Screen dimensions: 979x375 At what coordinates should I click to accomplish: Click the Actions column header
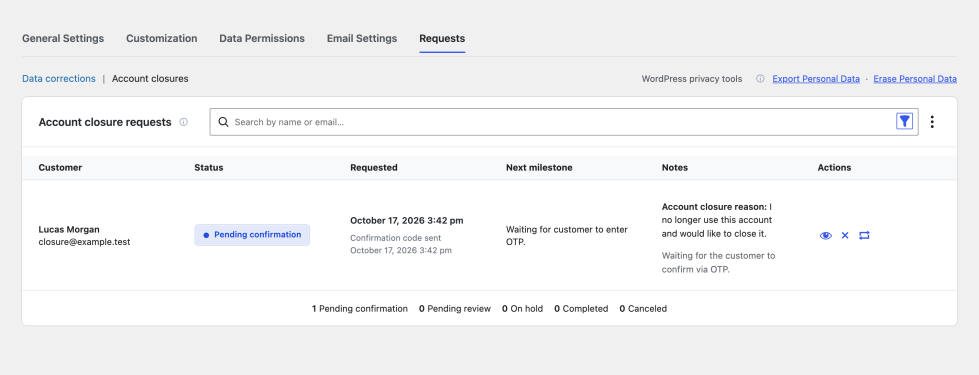[x=834, y=167]
